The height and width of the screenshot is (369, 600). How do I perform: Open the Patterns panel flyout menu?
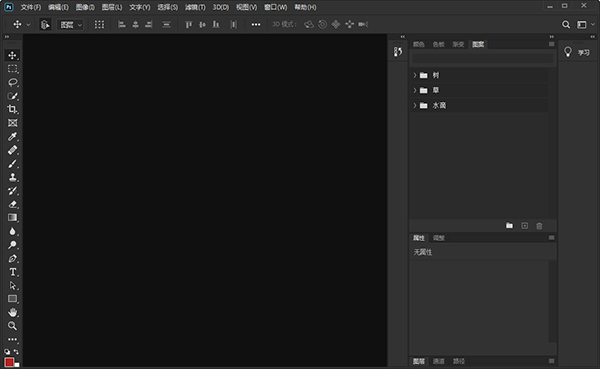point(551,44)
